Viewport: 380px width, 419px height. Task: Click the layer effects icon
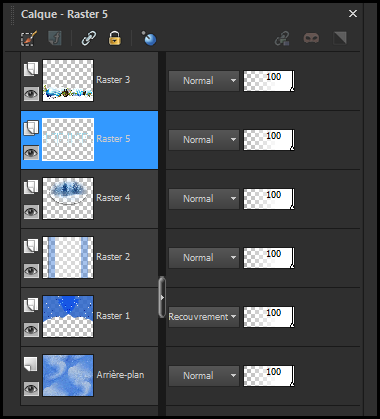tap(55, 38)
